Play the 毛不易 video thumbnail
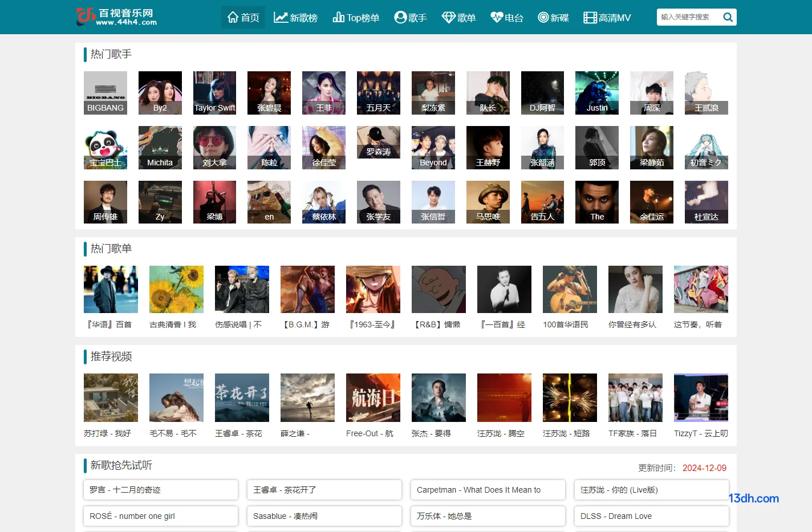Screen dimensions: 812x532 point(176,397)
